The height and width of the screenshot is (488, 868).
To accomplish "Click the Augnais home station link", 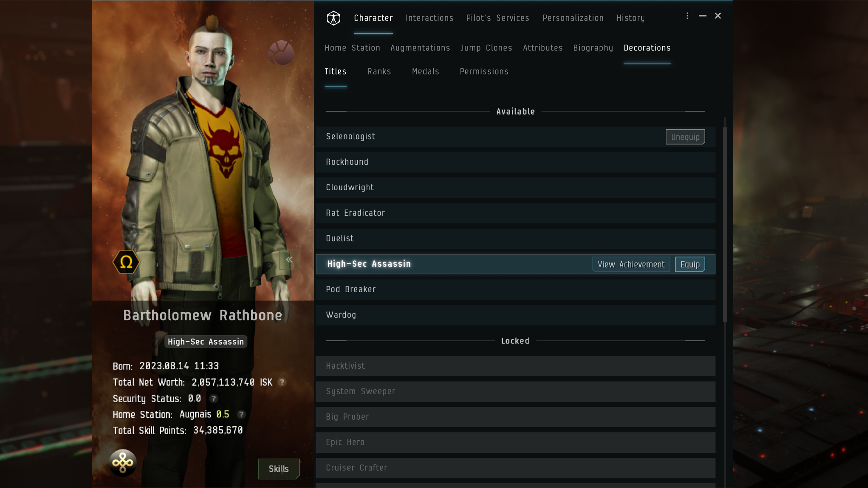I will [x=195, y=414].
